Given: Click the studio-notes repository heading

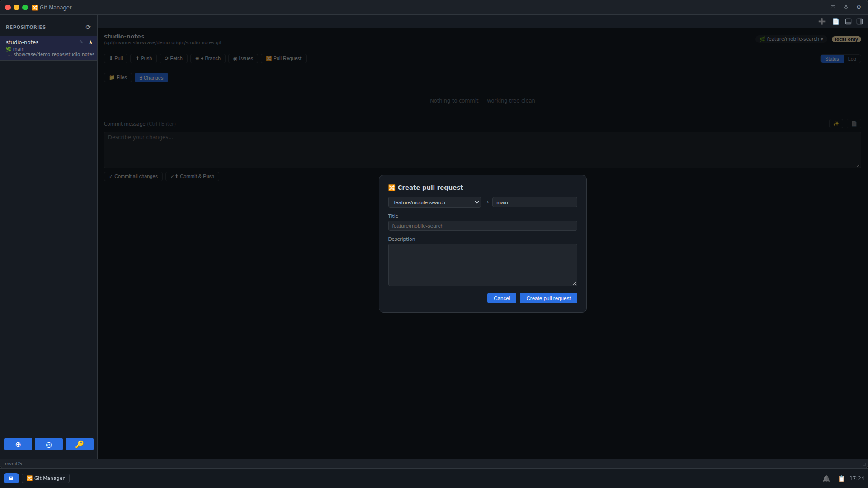Looking at the screenshot, I should click(x=124, y=36).
